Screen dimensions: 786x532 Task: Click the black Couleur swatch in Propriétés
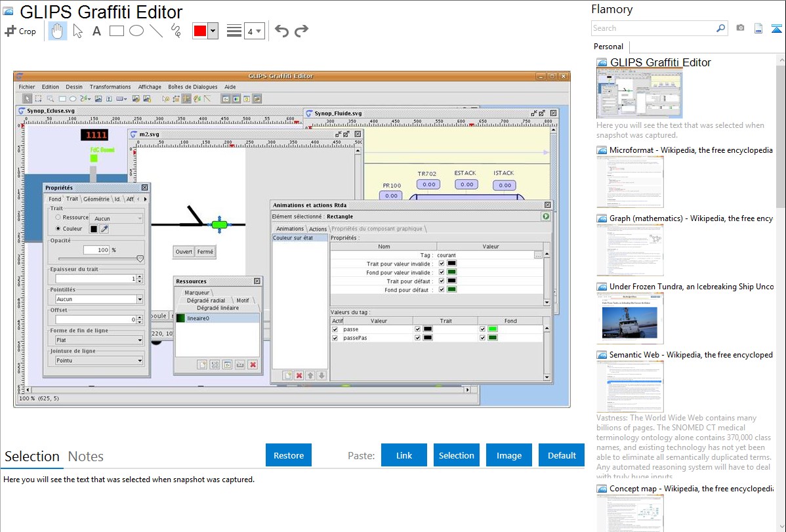click(x=93, y=229)
